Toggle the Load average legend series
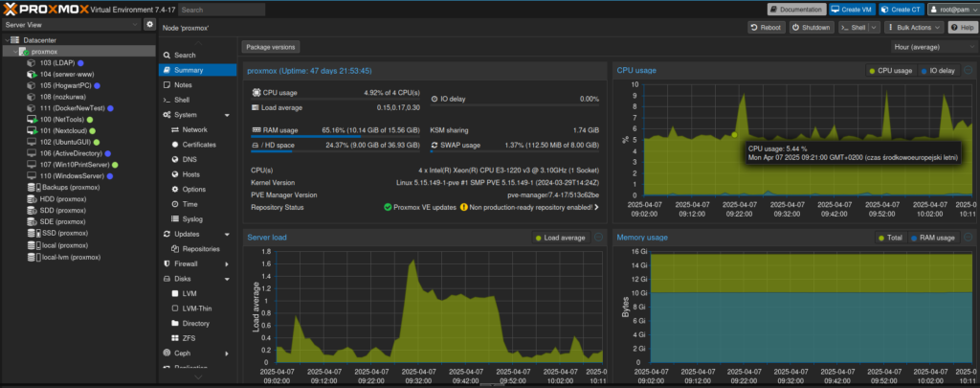The width and height of the screenshot is (980, 388). coord(561,238)
